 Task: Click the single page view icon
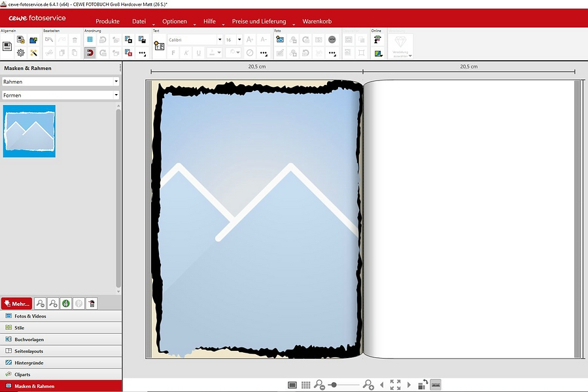292,385
